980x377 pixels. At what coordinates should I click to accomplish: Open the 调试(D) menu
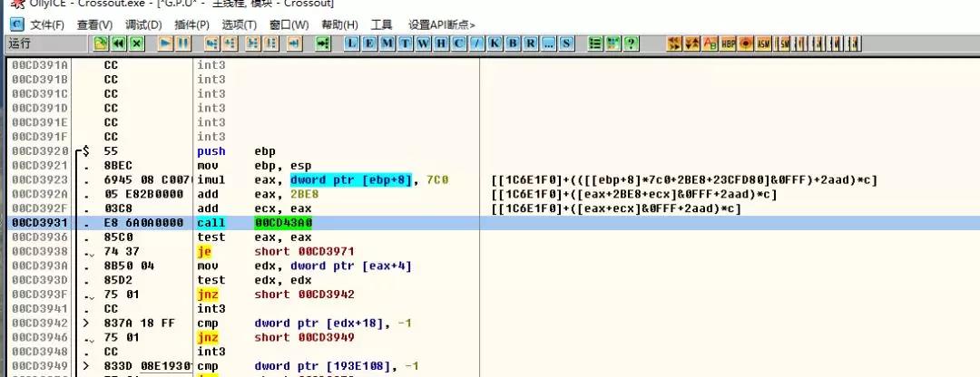(143, 24)
